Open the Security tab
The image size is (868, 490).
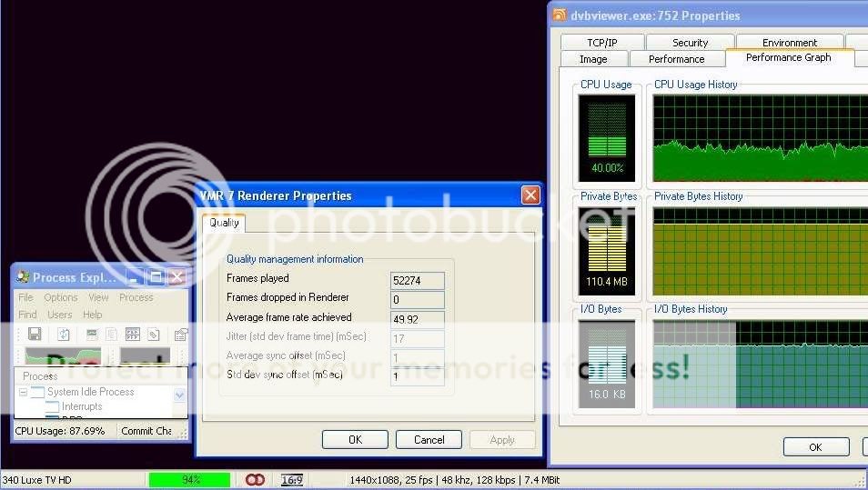[x=690, y=43]
